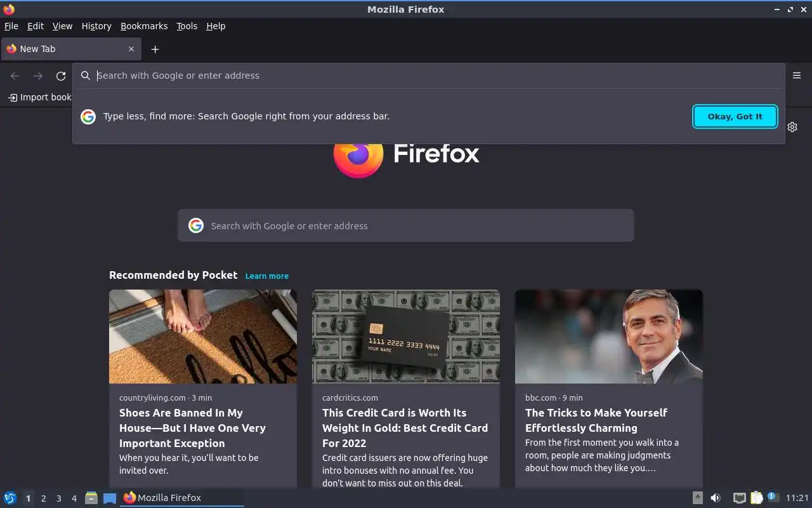
Task: Open the bbc.com article portrait thumbnail
Action: 609,337
